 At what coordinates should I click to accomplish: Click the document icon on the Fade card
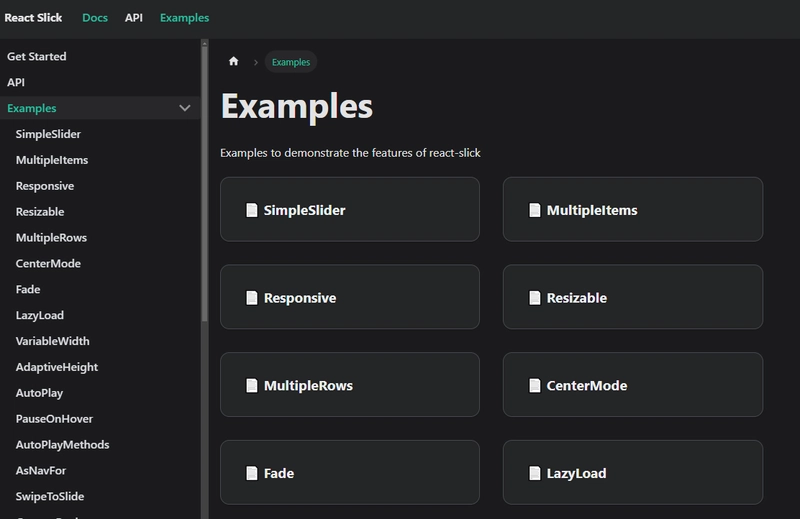pos(252,474)
